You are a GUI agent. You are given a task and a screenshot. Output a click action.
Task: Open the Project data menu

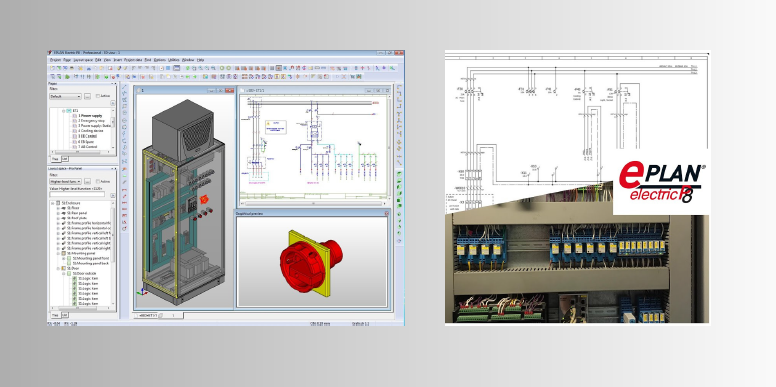pos(133,59)
